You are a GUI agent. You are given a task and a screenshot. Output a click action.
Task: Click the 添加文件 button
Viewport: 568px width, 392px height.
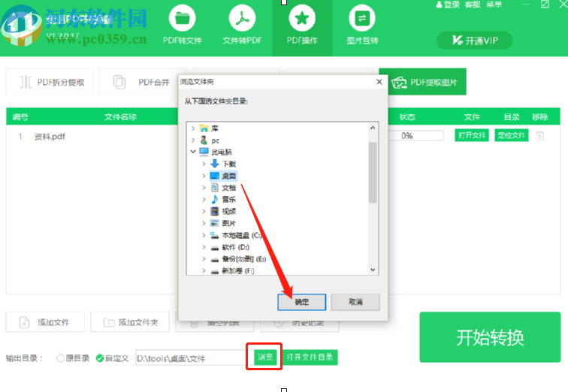point(45,322)
